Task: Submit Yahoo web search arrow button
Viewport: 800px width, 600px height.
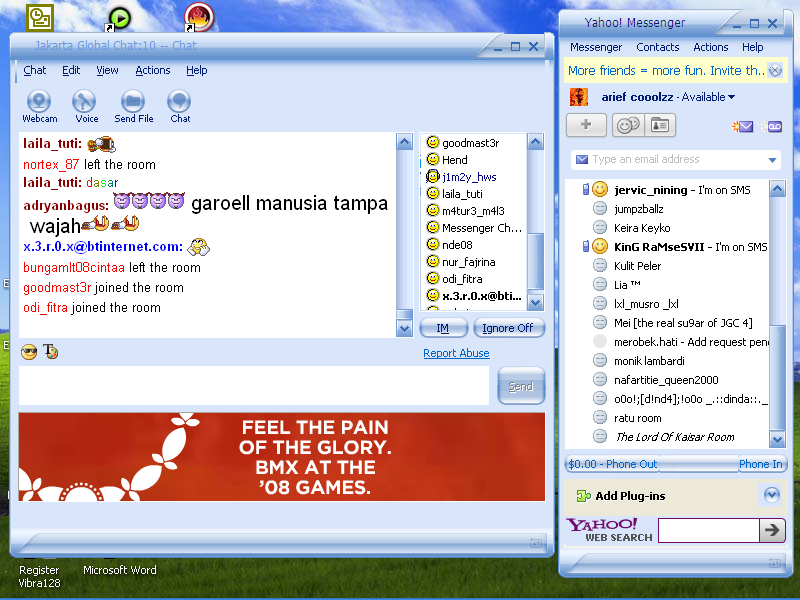Action: point(772,531)
